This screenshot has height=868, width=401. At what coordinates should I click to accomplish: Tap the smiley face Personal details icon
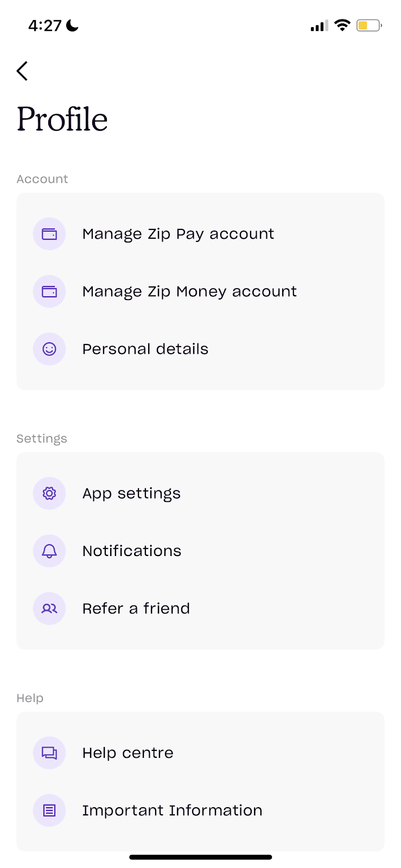49,349
